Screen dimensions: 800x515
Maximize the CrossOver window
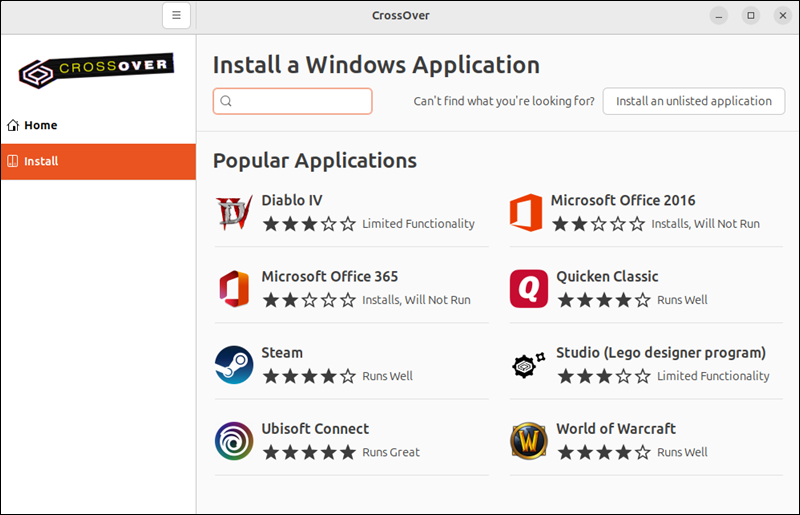click(x=751, y=15)
